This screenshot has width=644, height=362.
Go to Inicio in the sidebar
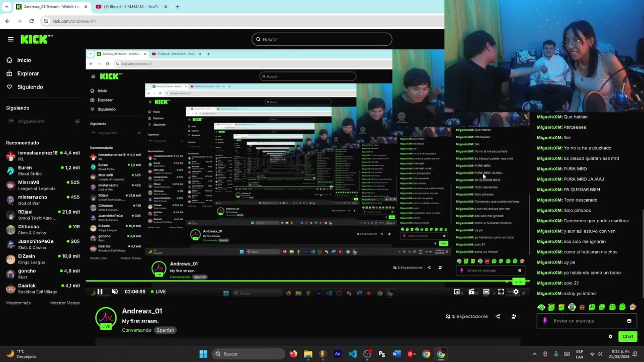[x=19, y=60]
